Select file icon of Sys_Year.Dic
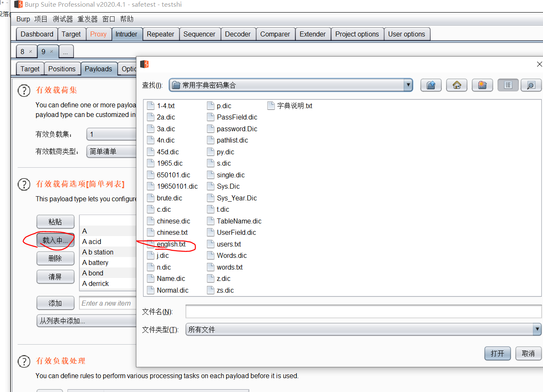Image resolution: width=543 pixels, height=392 pixels. pos(211,198)
